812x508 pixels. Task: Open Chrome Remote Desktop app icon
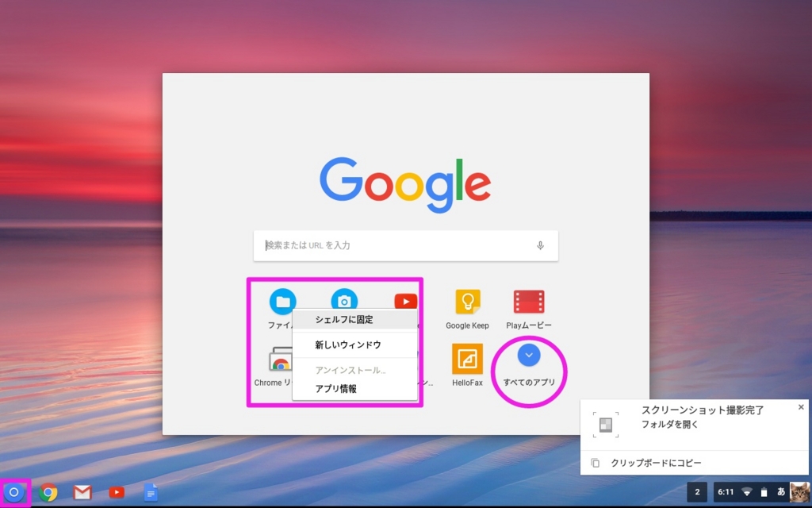click(x=280, y=359)
